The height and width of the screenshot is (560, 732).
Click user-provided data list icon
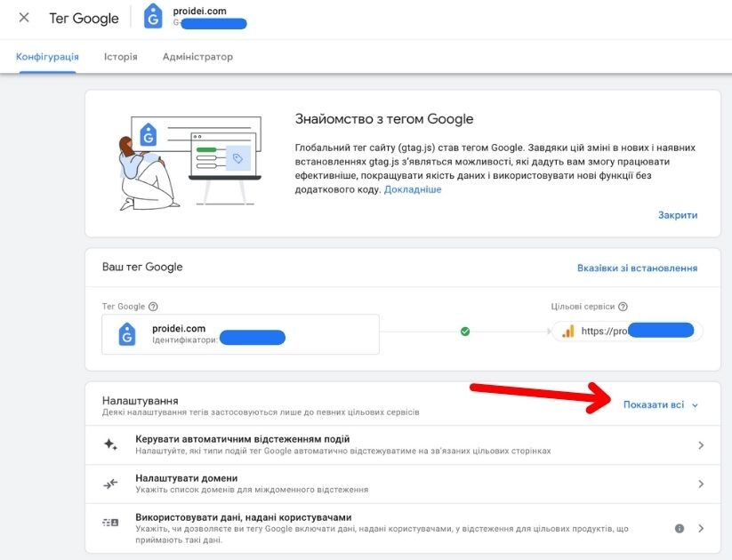110,522
